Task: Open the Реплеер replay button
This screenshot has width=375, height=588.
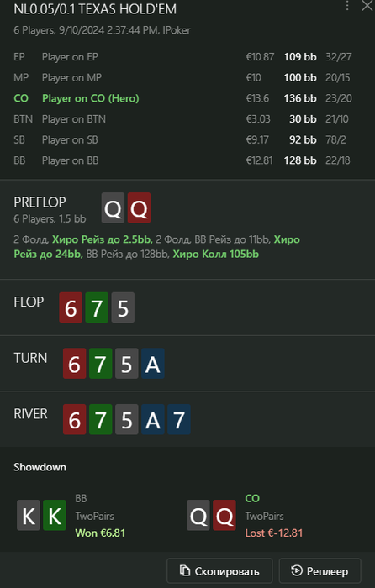Action: tap(320, 570)
